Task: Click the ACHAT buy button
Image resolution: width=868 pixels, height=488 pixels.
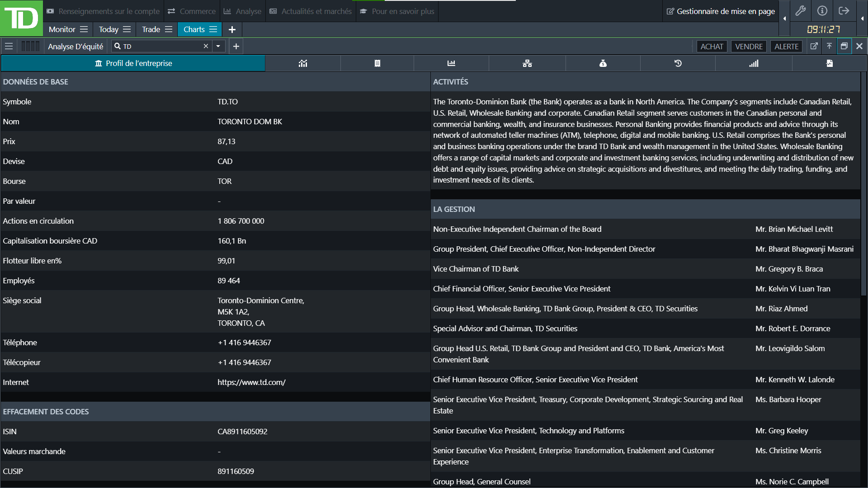Action: (712, 47)
